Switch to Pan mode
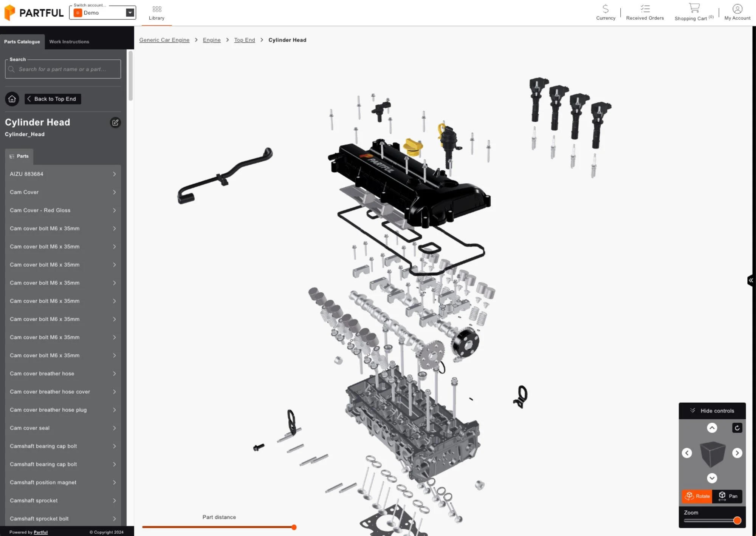This screenshot has height=536, width=756. click(727, 496)
